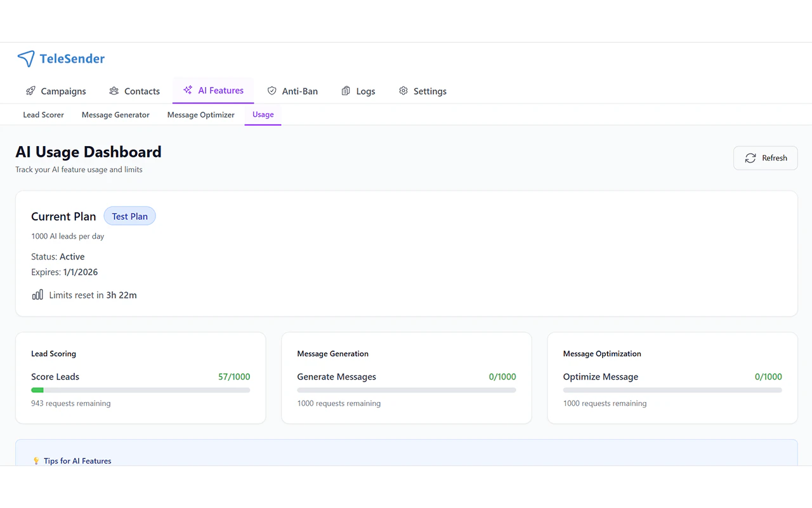Click the '3h 22m' reset time
The image size is (812, 508).
pos(122,295)
